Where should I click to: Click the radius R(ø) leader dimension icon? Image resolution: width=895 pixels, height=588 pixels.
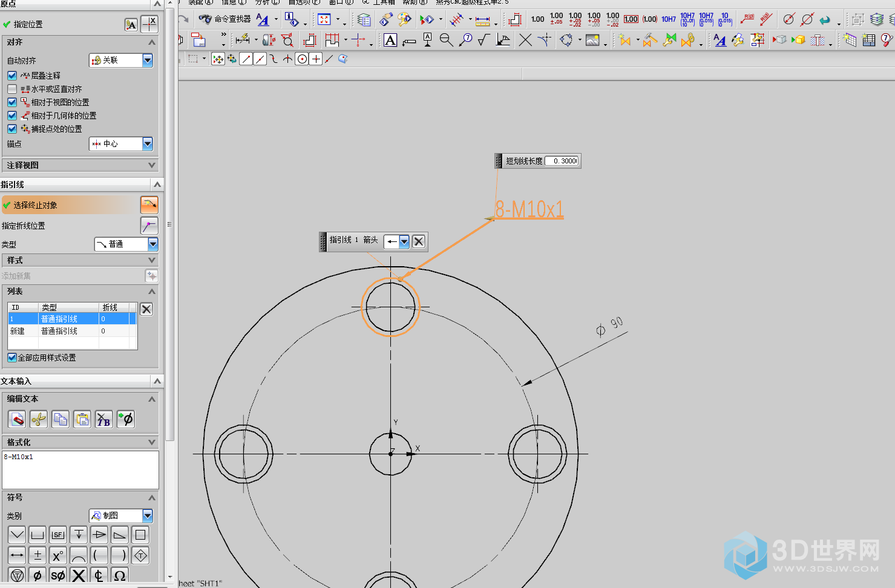[x=747, y=19]
